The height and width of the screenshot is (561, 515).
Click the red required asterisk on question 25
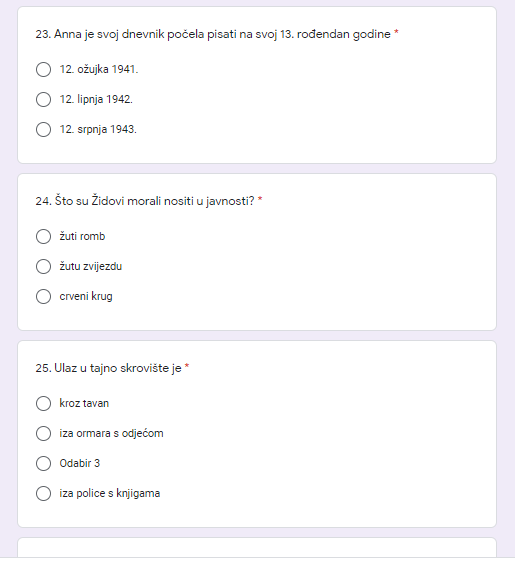(187, 366)
